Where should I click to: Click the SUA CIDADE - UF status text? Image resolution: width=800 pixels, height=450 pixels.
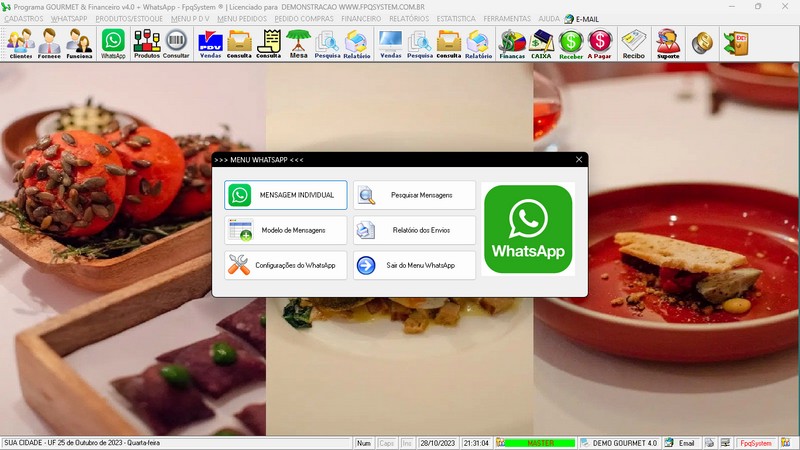pyautogui.click(x=82, y=443)
